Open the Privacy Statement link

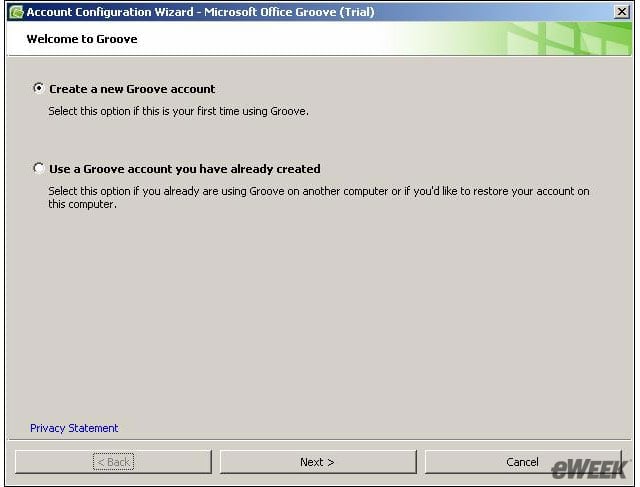point(74,428)
